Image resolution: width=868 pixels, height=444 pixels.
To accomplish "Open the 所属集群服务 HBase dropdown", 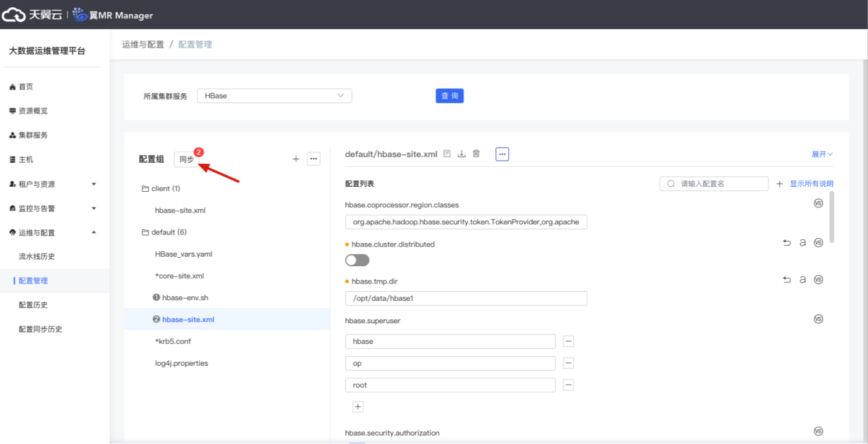I will pos(274,96).
